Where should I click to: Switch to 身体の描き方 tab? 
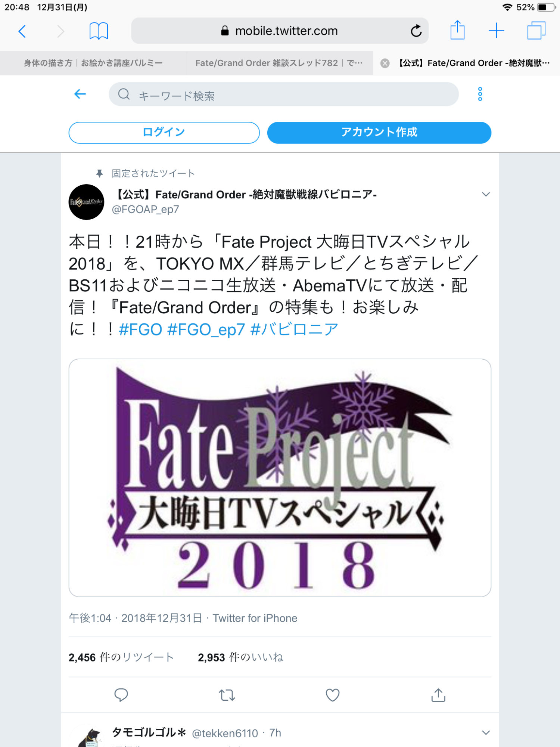tap(93, 63)
